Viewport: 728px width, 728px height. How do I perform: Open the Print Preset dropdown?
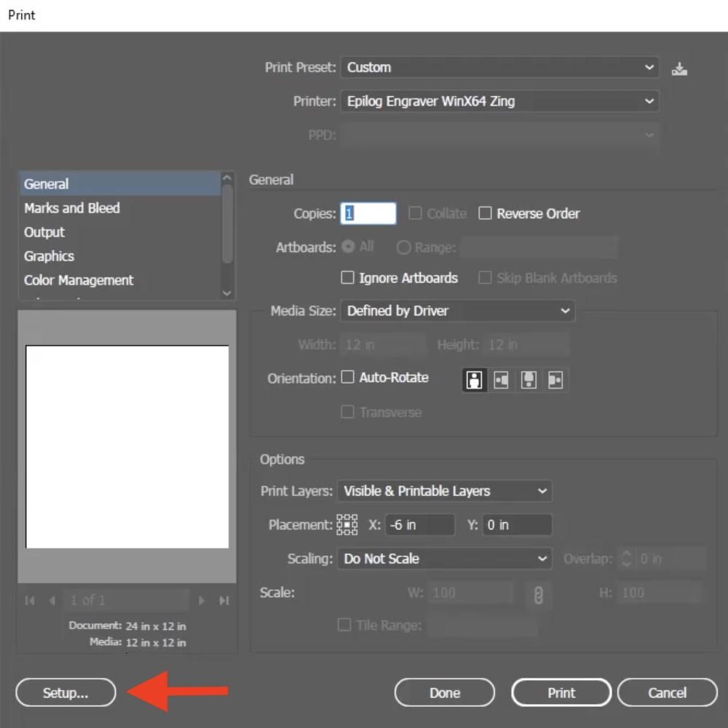pos(499,67)
